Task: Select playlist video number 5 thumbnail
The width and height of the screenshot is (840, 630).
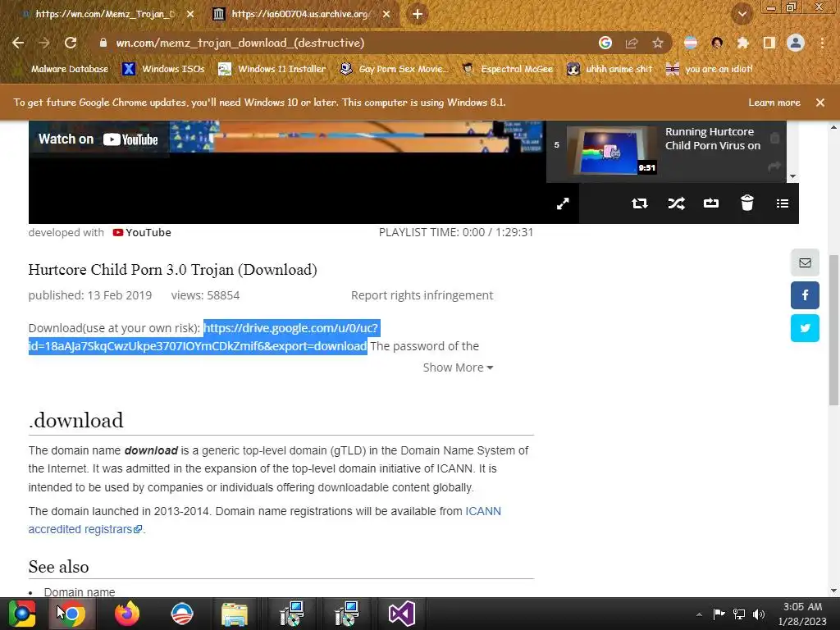Action: pyautogui.click(x=612, y=151)
